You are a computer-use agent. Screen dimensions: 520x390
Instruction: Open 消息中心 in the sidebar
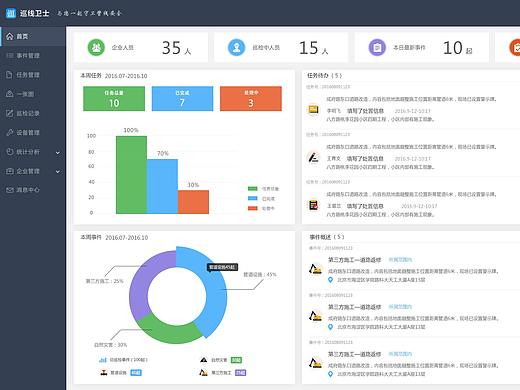[x=33, y=190]
